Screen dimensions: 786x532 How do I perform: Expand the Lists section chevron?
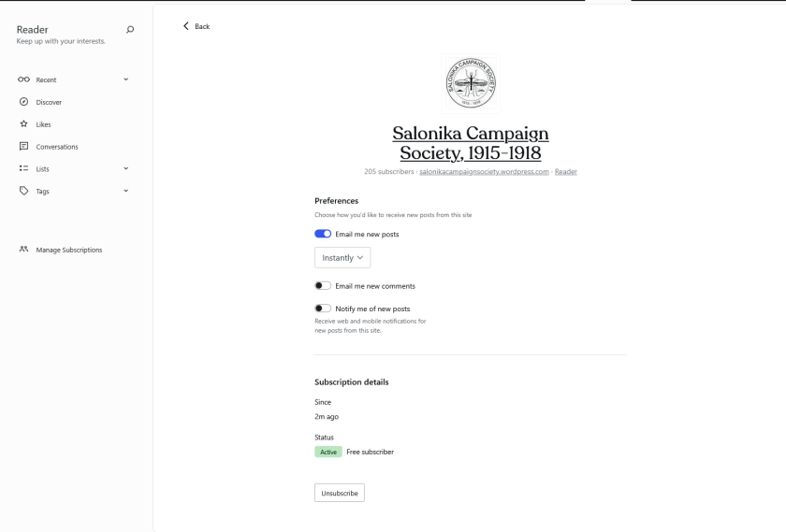tap(125, 169)
